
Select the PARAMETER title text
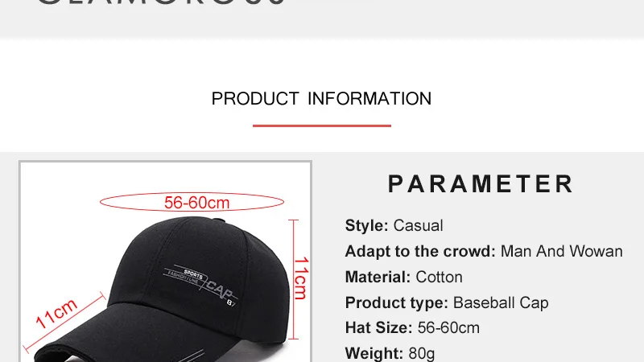click(x=481, y=183)
